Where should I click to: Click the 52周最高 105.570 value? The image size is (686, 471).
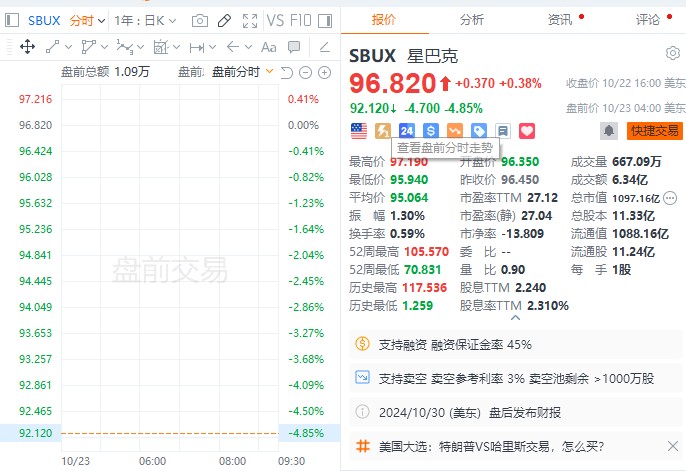pos(427,251)
